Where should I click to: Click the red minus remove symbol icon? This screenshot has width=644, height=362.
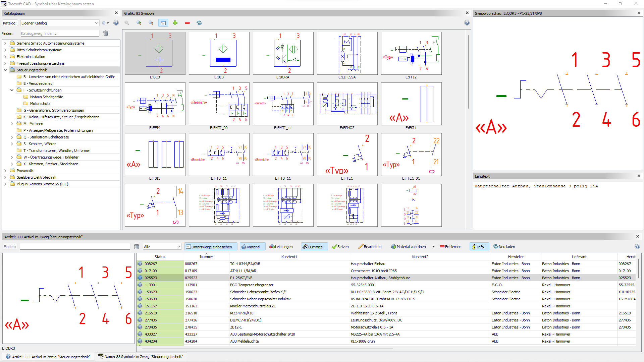[x=187, y=23]
